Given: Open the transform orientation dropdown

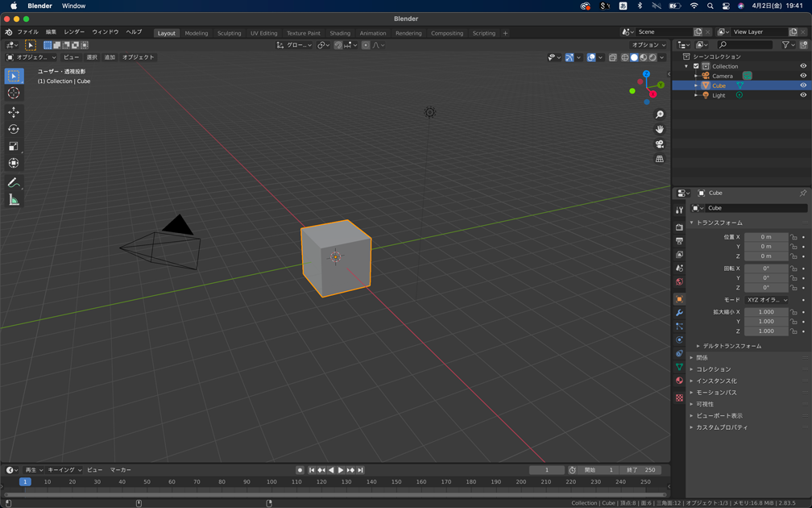Looking at the screenshot, I should coord(294,45).
